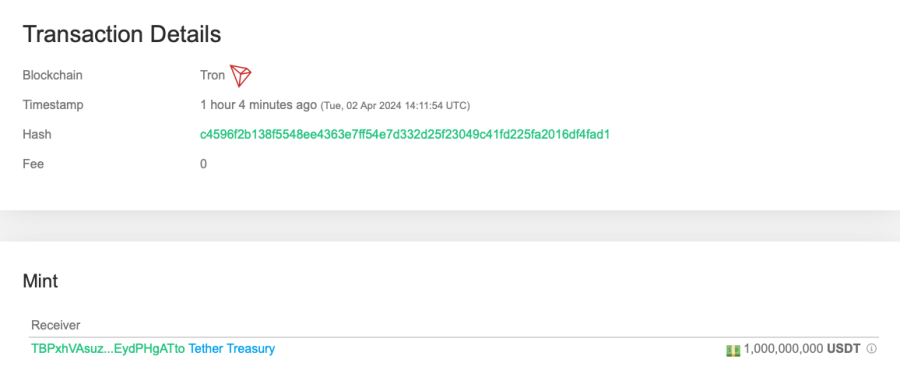Click the Fee value of 0
900x370 pixels.
point(203,164)
